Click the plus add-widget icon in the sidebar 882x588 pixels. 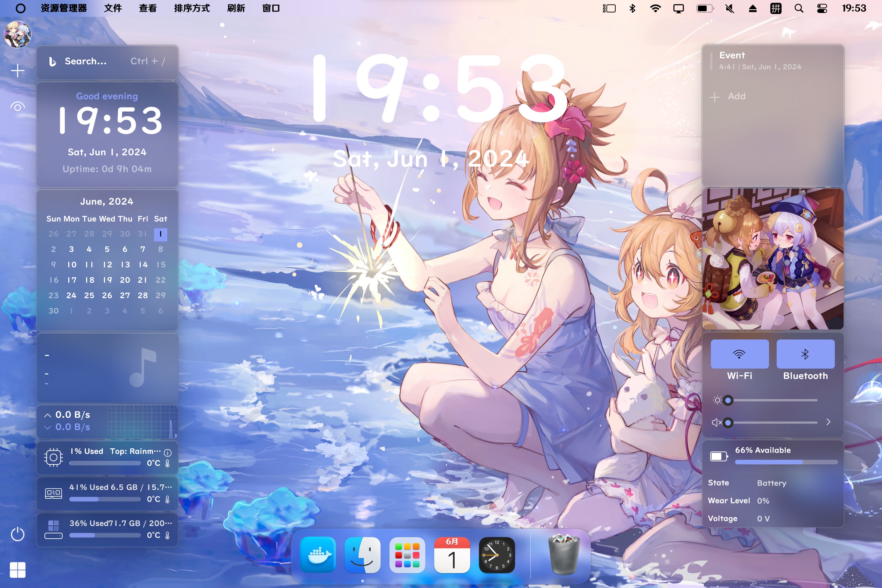point(17,70)
